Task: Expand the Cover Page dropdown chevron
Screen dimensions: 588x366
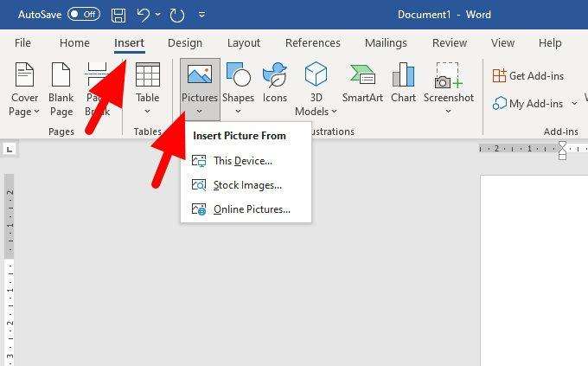Action: 36,112
